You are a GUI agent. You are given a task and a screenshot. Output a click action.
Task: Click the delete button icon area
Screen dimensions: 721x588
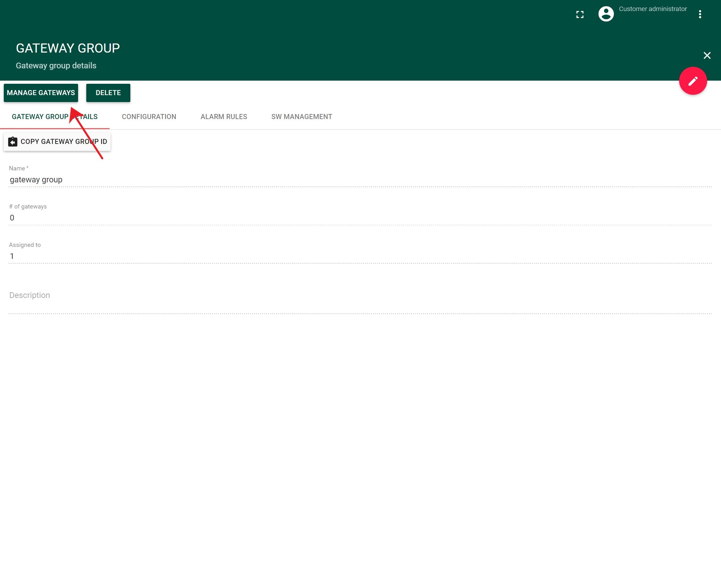[108, 93]
